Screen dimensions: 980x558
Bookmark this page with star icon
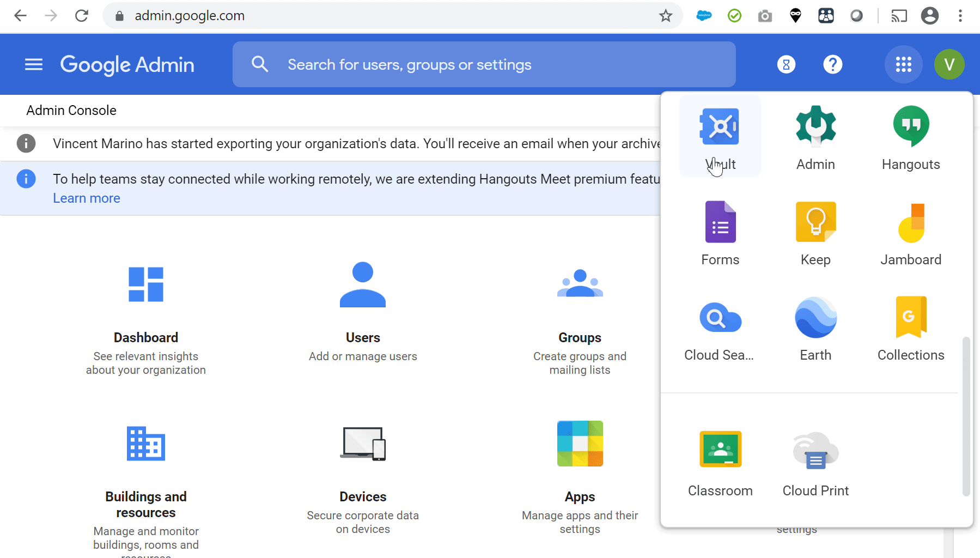pos(665,16)
